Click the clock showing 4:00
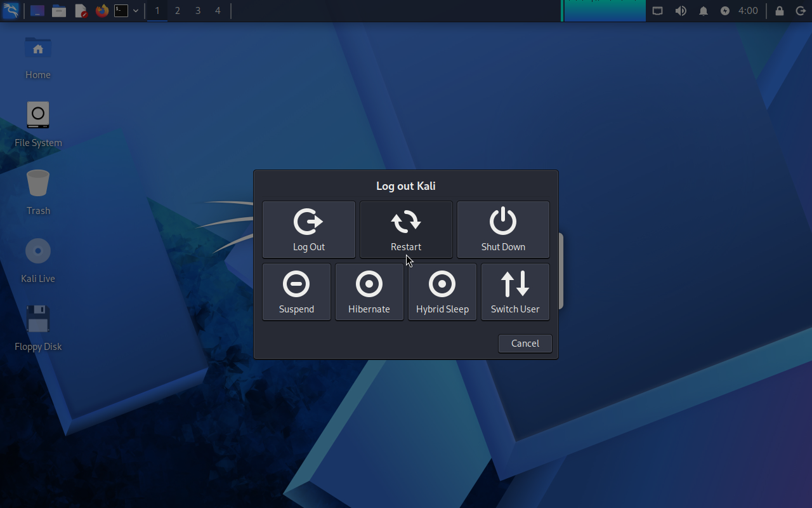Screen dimensions: 812x508 click(x=749, y=11)
